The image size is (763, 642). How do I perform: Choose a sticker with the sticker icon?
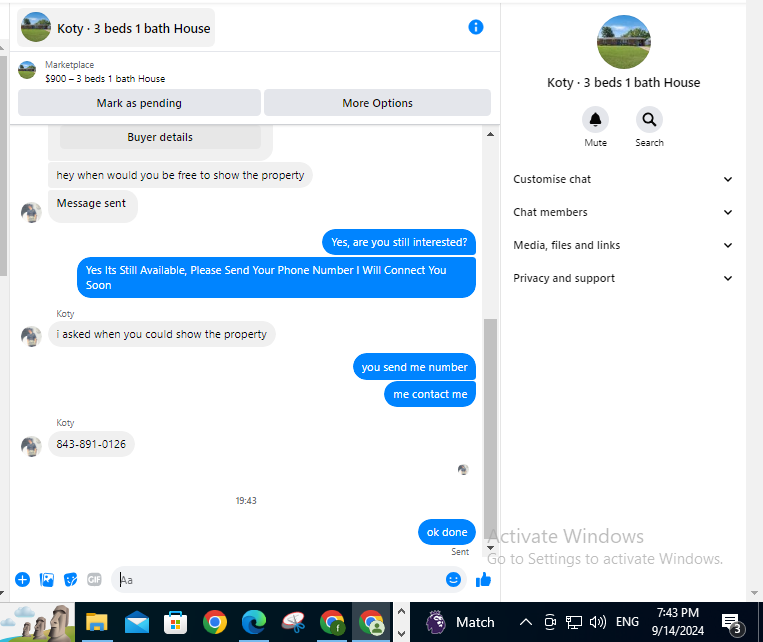pos(71,579)
